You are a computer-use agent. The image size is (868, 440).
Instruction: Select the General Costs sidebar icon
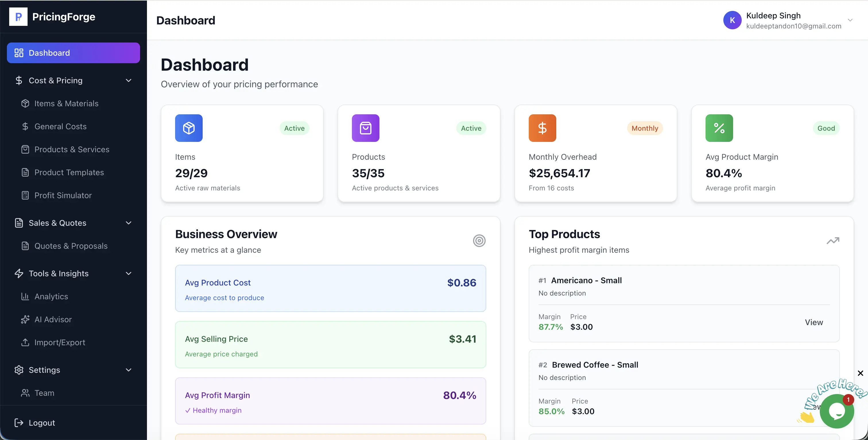[26, 126]
